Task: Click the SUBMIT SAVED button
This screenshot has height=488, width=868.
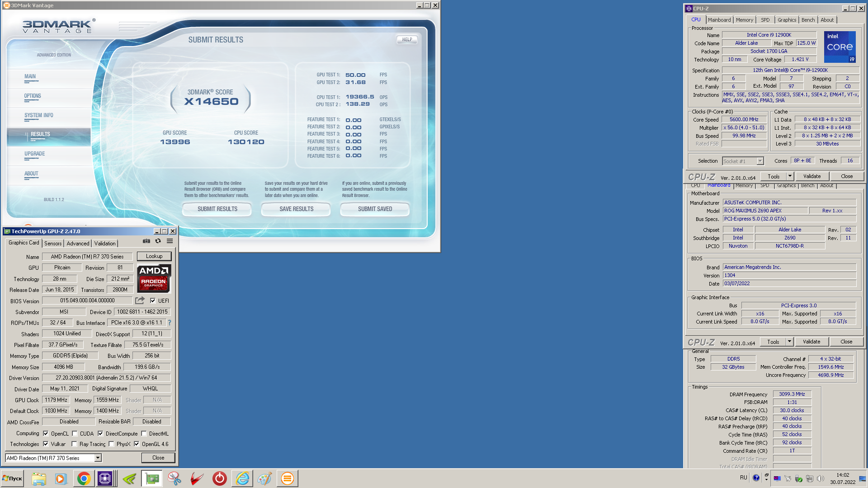Action: pyautogui.click(x=375, y=209)
